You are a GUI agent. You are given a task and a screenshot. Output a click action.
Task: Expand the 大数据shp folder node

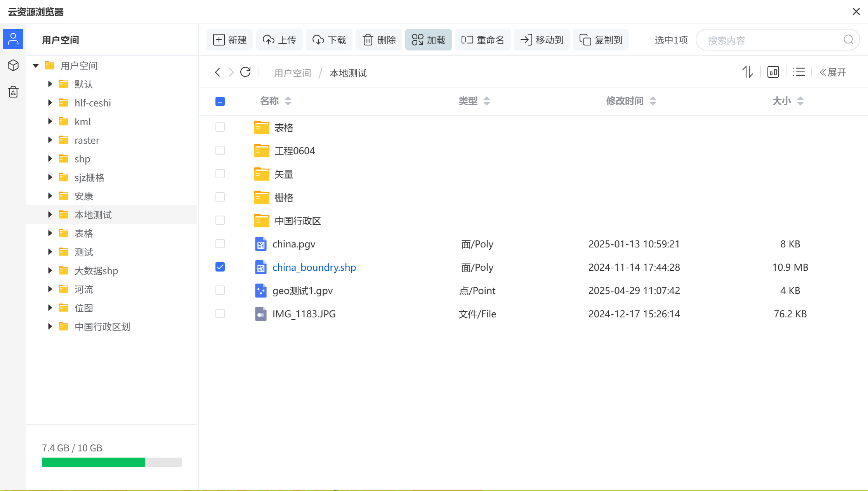[50, 271]
